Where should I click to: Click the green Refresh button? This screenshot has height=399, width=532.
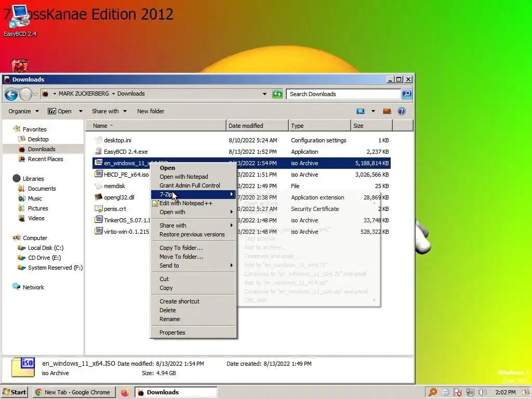click(277, 94)
